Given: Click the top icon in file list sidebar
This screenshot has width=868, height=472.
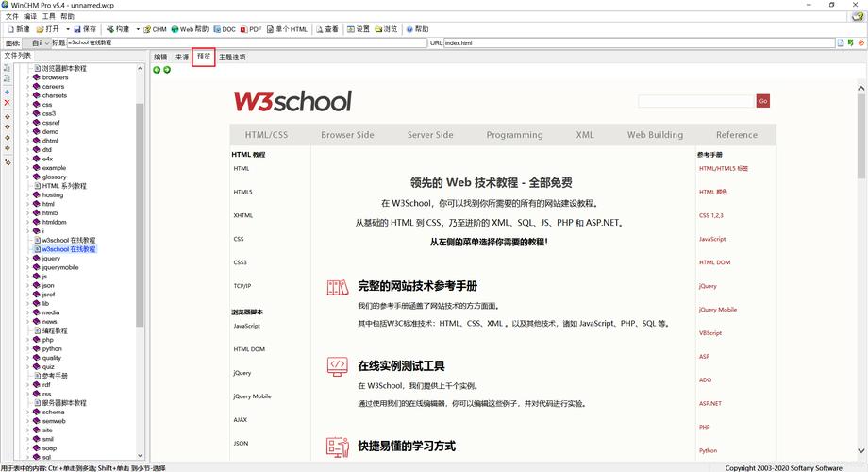Looking at the screenshot, I should (8, 68).
